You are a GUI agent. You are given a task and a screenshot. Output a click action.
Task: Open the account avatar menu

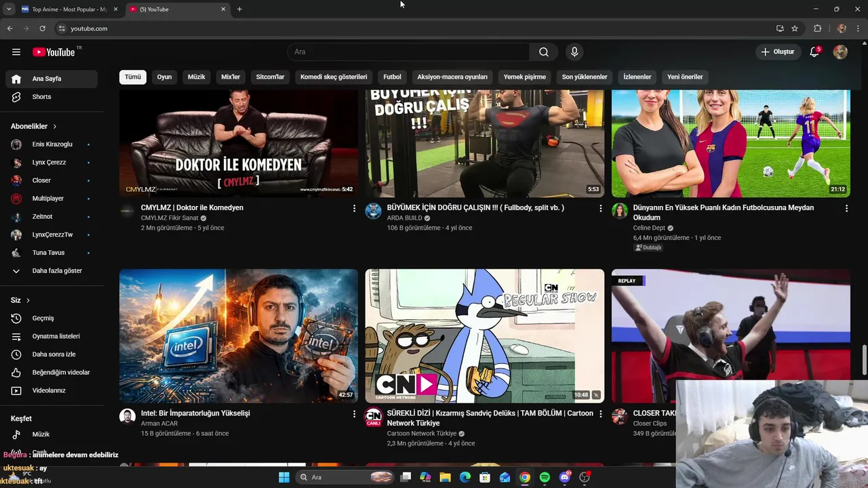tap(840, 52)
